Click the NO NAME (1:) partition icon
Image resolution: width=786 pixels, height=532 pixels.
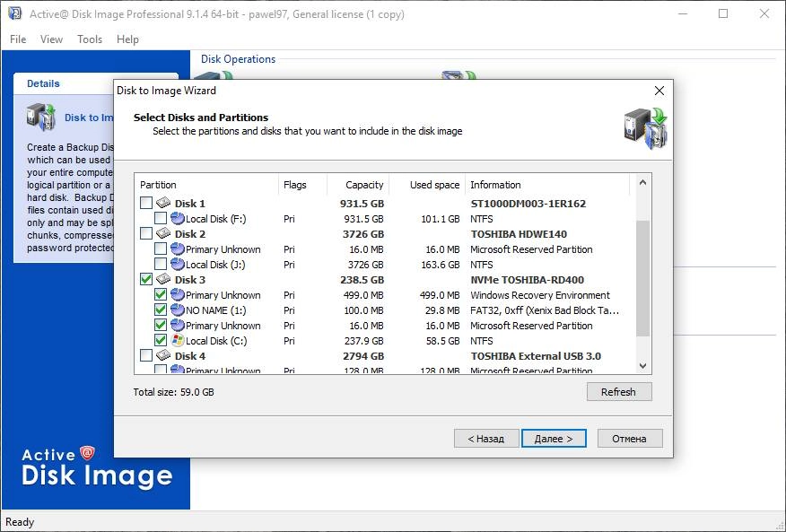178,310
